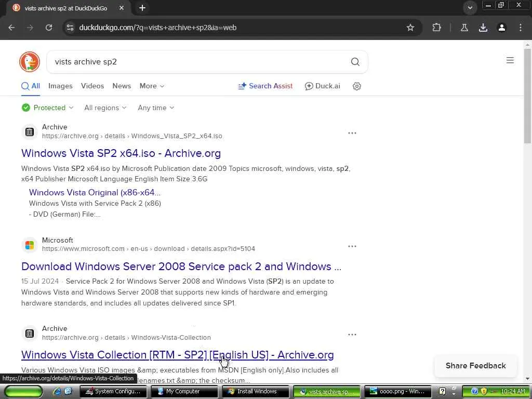Go back with the browser back arrow
The image size is (532, 399).
coord(11,28)
